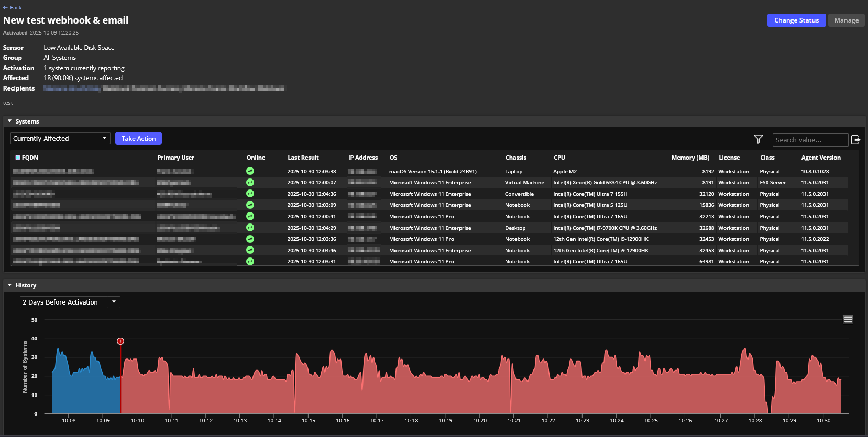The image size is (868, 437).
Task: Open the 2 Days Before Activation dropdown
Action: pyautogui.click(x=70, y=302)
